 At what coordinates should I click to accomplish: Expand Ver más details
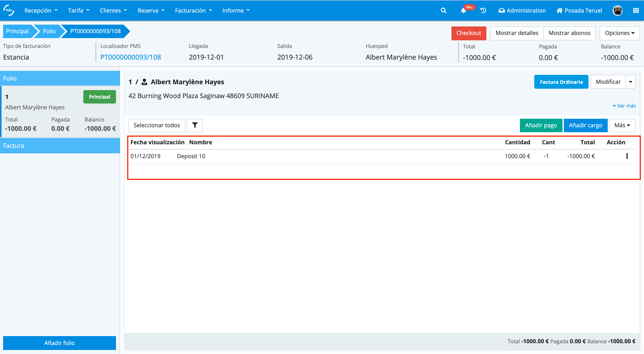click(624, 106)
